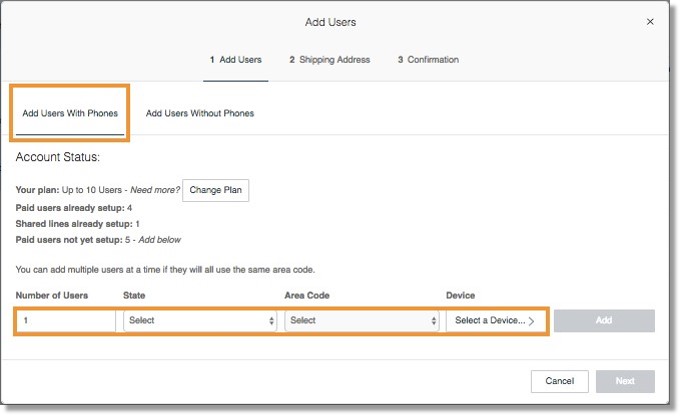This screenshot has height=417, width=681.
Task: Click the Number of Users column label
Action: pos(52,295)
